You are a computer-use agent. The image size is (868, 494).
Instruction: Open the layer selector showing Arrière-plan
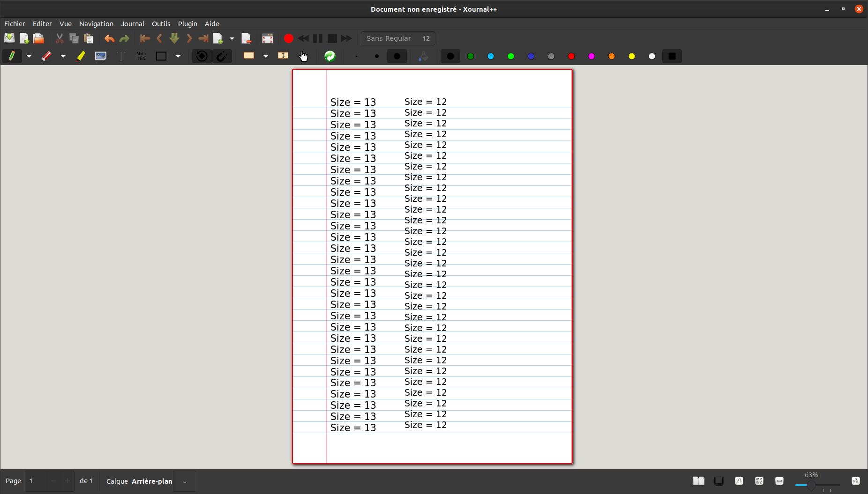coord(185,481)
